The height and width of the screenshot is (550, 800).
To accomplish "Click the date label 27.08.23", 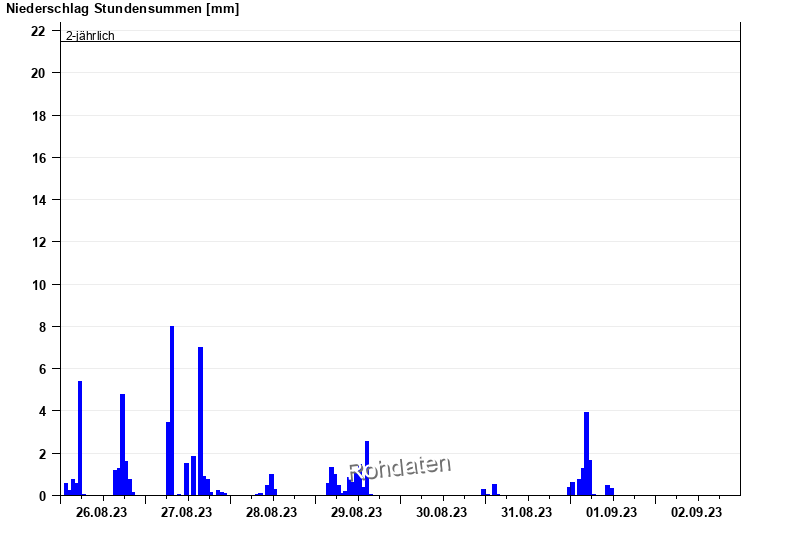I will pos(187,513).
